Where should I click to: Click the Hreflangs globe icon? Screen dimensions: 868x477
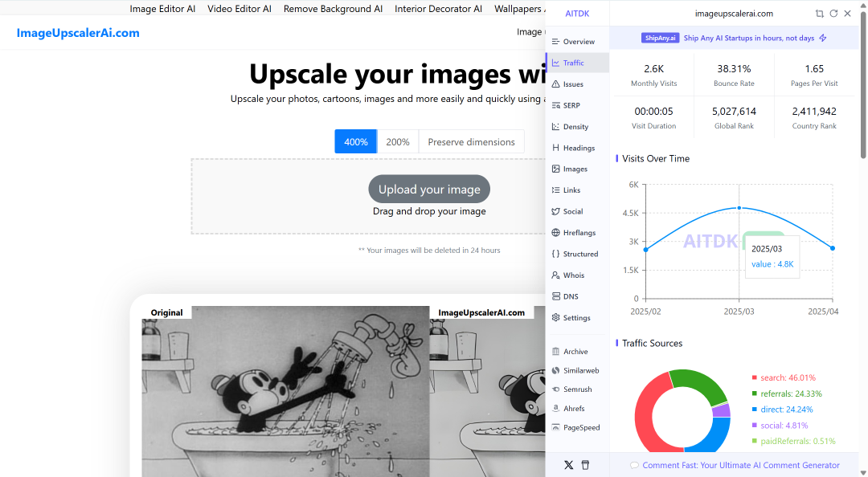click(x=556, y=232)
